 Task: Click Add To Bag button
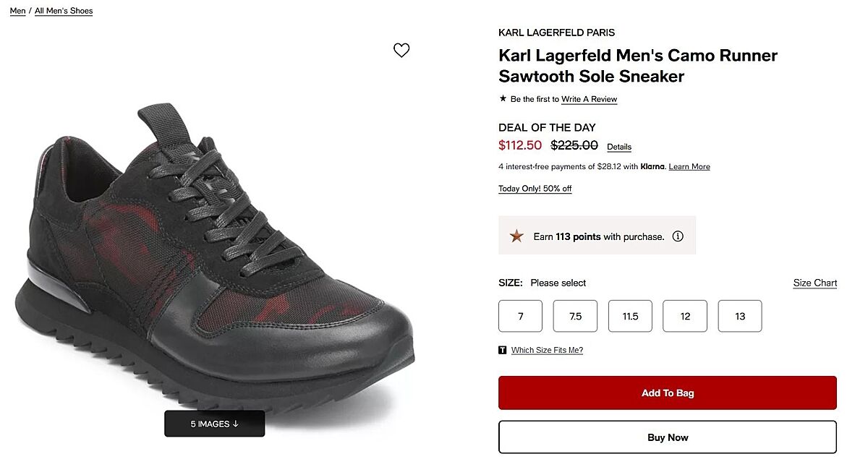tap(667, 393)
